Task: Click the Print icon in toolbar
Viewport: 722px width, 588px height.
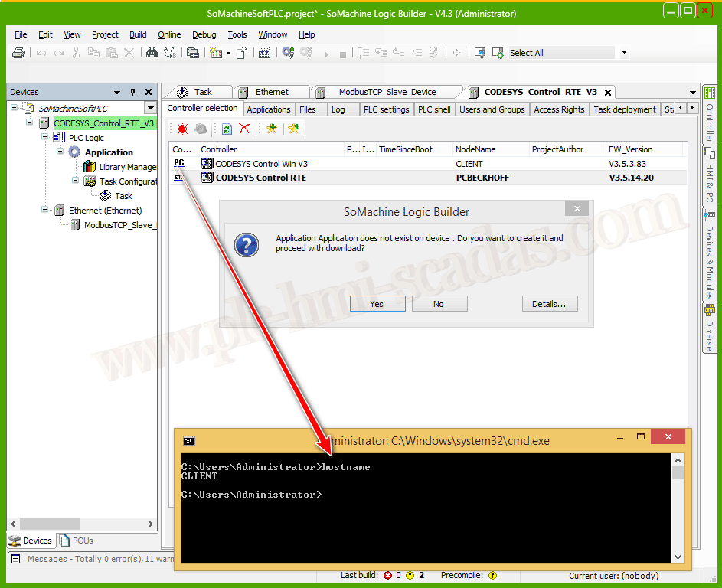Action: (x=18, y=53)
